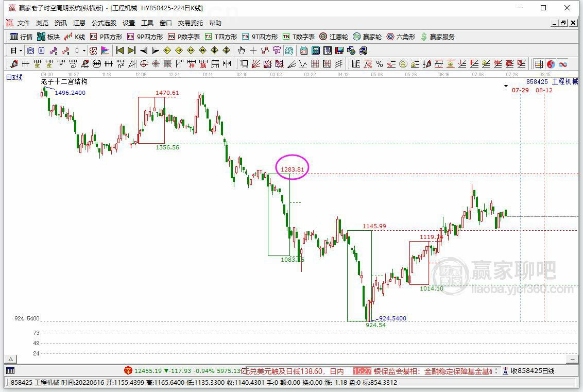Click the 1470.61 price label
Image resolution: width=583 pixels, height=392 pixels.
pos(167,93)
